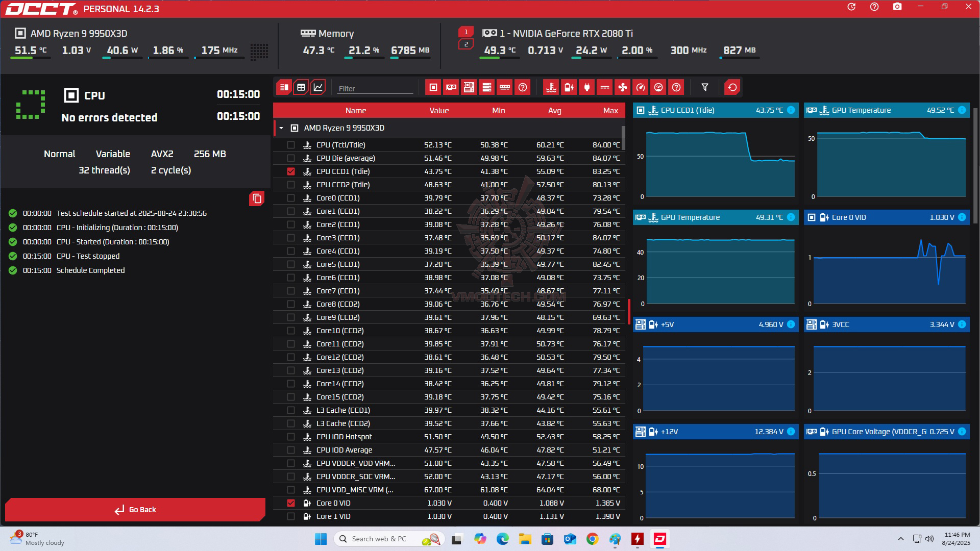
Task: Click the GPU hardware filter icon
Action: [451, 87]
